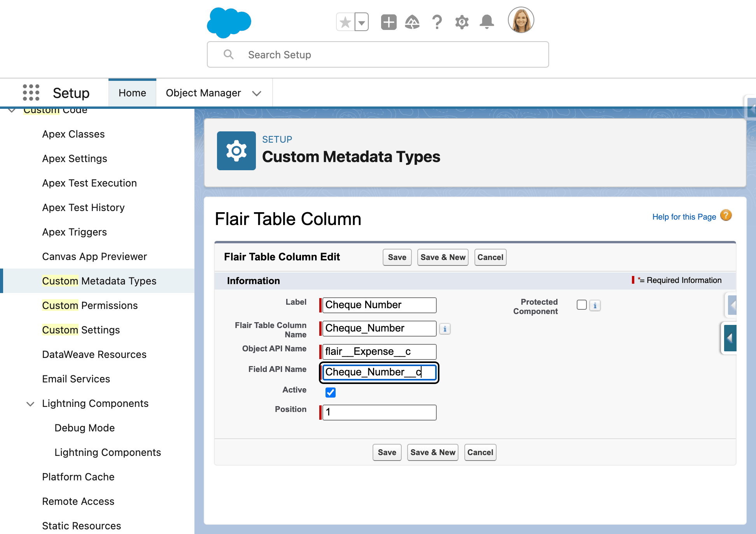
Task: Click the top Cancel button
Action: (x=490, y=257)
